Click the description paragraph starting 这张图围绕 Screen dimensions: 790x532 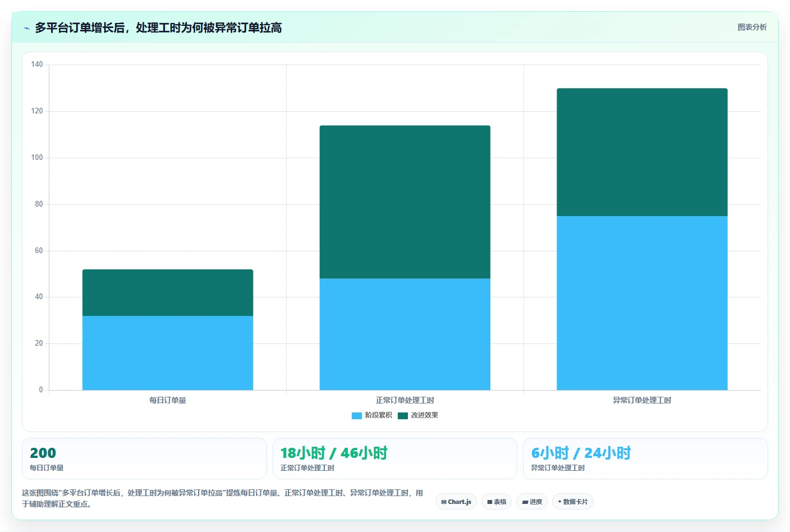[223, 498]
